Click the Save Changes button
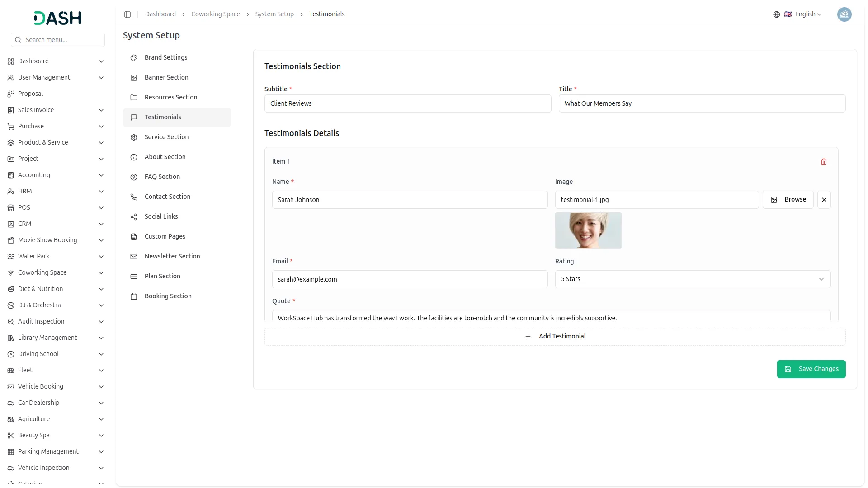Screen dimensions: 868x488 tap(811, 369)
